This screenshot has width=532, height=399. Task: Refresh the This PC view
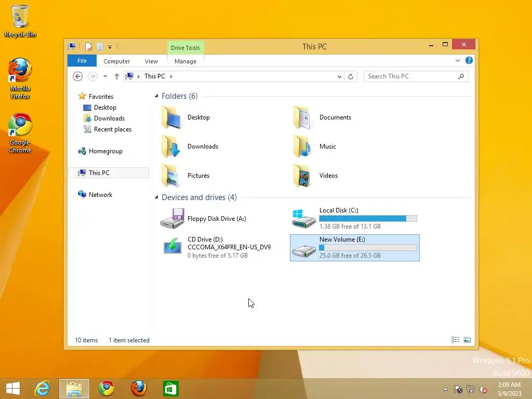click(x=351, y=77)
